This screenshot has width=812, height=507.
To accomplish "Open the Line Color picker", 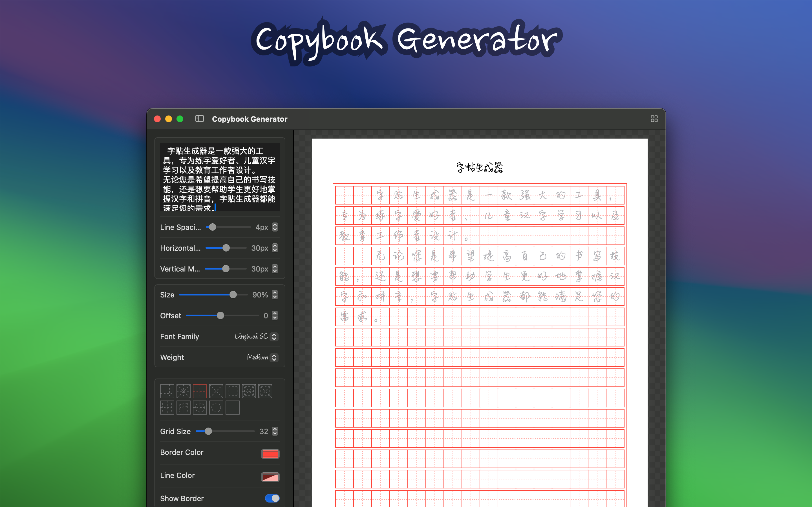I will coord(270,477).
